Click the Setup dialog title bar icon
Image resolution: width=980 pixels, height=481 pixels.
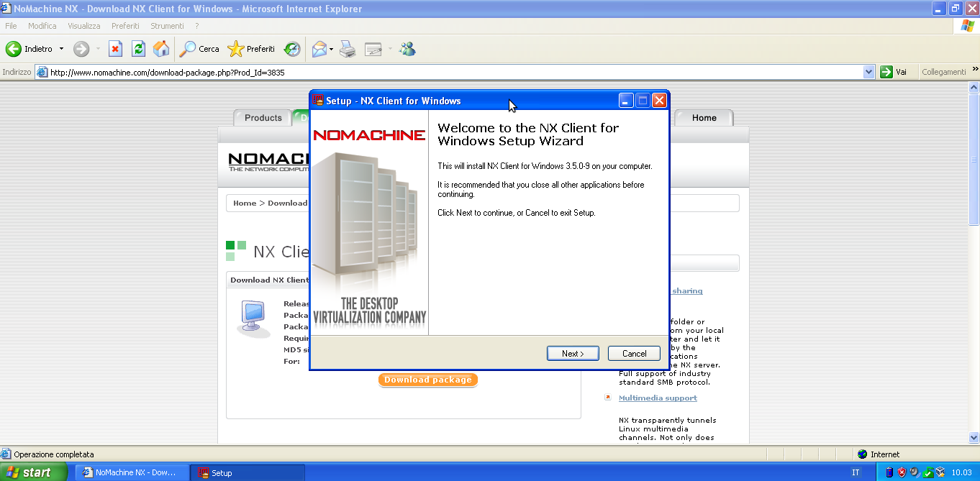coord(318,101)
